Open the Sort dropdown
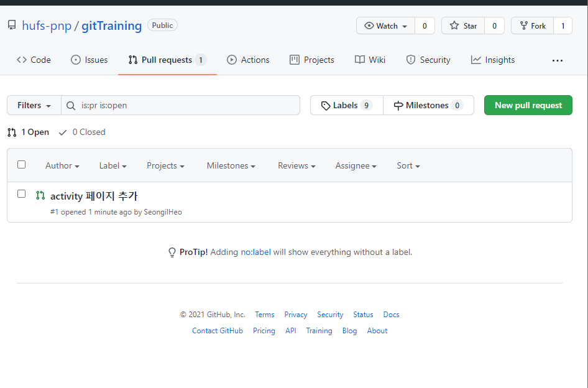The height and width of the screenshot is (388, 588). coord(408,165)
